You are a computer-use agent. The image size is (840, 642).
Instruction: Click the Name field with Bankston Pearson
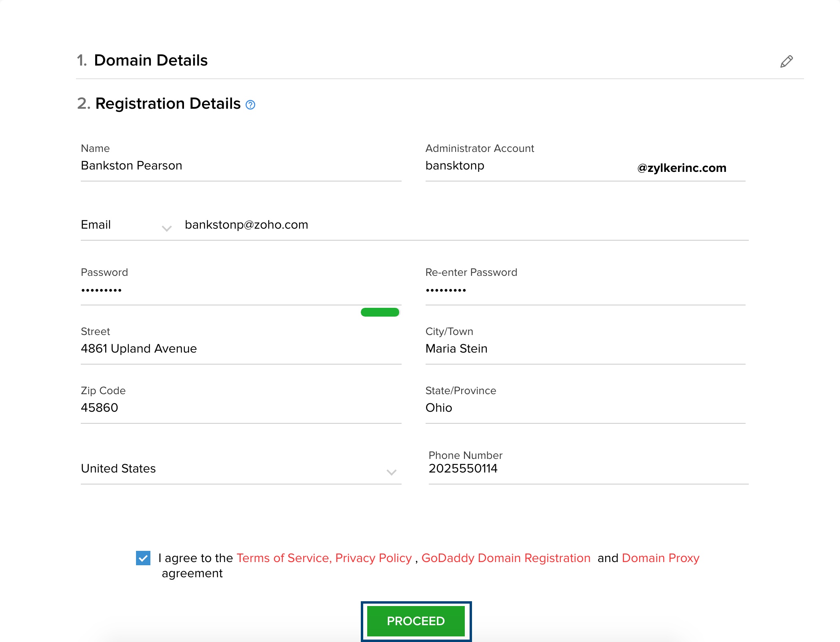click(x=240, y=166)
